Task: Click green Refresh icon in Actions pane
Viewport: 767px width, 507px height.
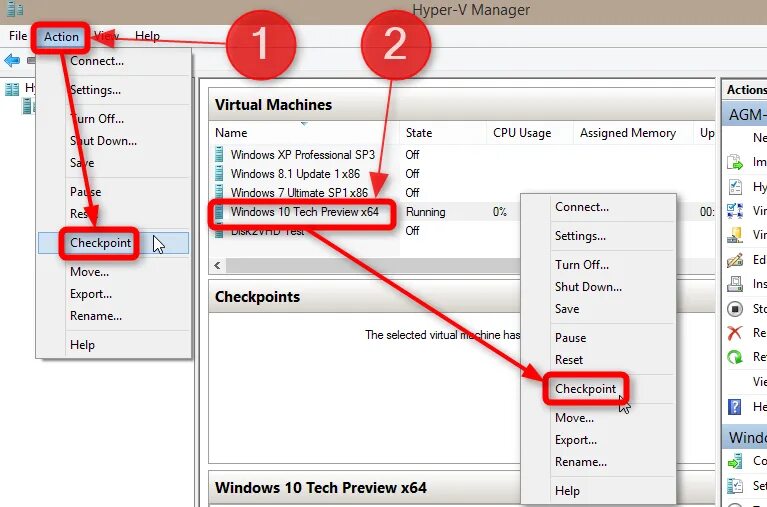Action: point(735,357)
